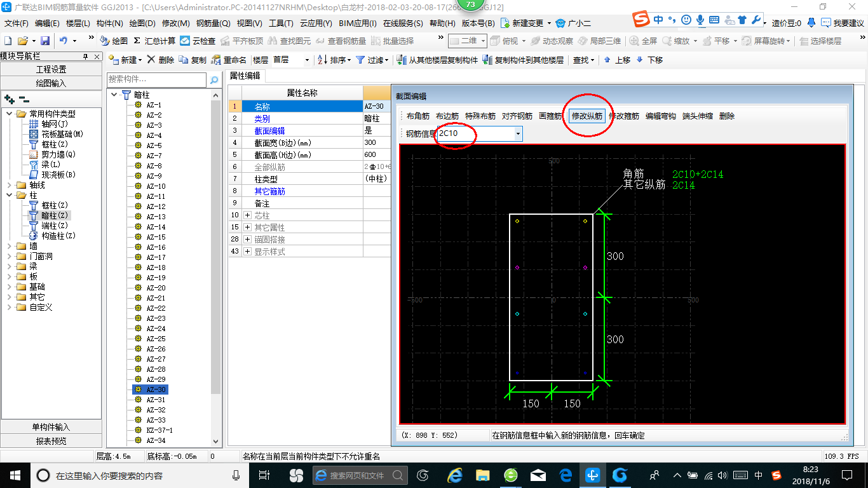Viewport: 868px width, 488px height.
Task: Open File Explorer from taskbar
Action: [483, 475]
